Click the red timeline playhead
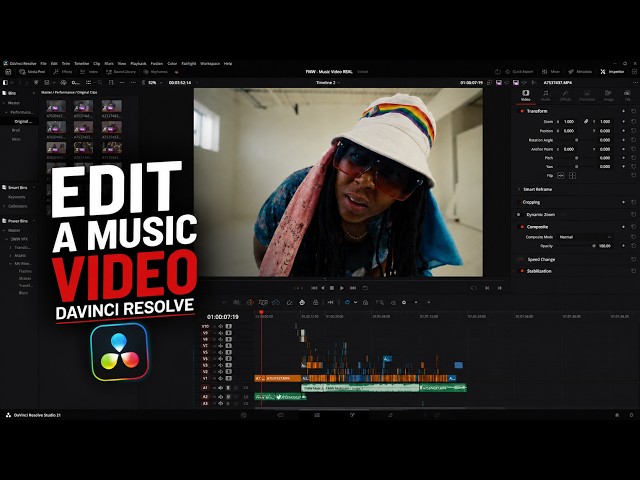 click(261, 313)
